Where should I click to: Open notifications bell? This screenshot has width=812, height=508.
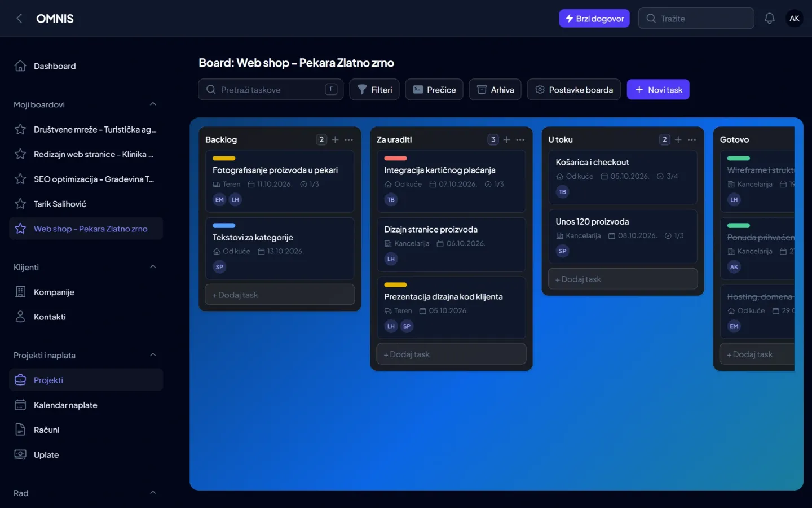click(769, 19)
